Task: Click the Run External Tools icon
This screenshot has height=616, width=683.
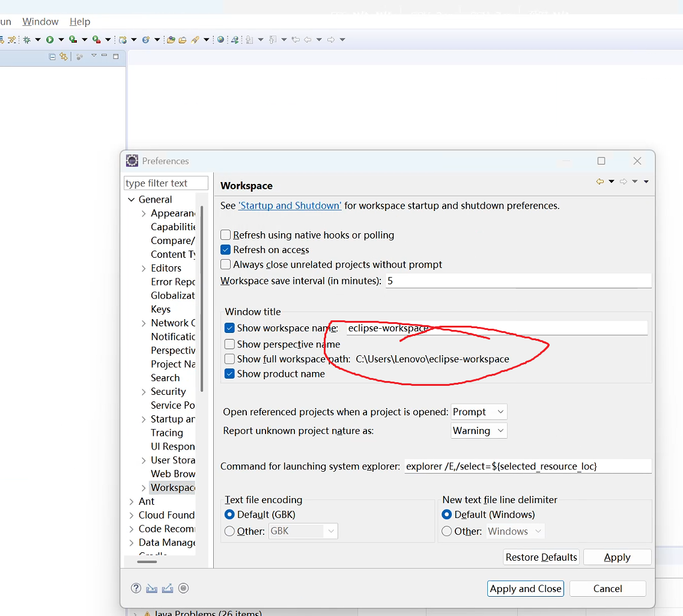Action: click(96, 40)
